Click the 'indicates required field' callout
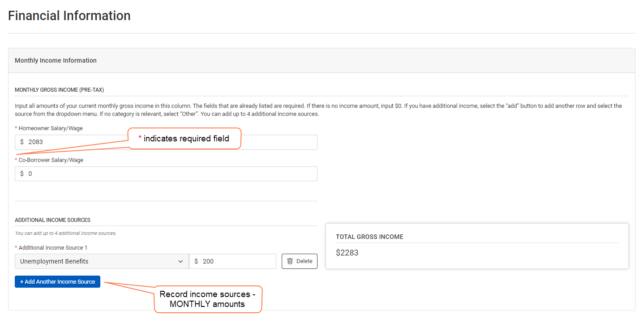Screen dimensions: 644x319 pos(185,139)
